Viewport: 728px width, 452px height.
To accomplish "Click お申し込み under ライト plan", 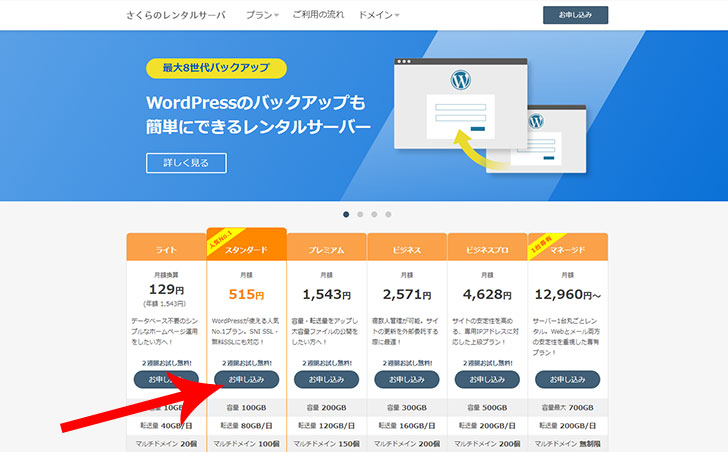I will 166,380.
